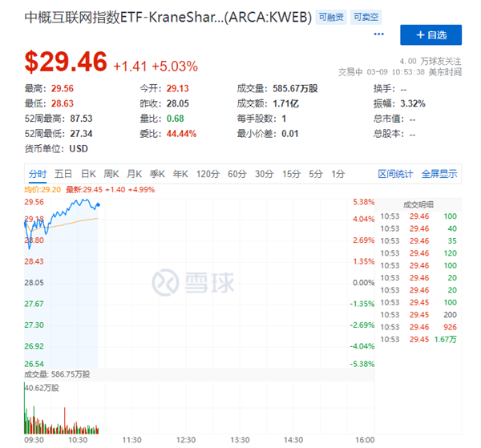481x448 pixels.
Task: Switch to the 120分 interval tab
Action: [208, 174]
